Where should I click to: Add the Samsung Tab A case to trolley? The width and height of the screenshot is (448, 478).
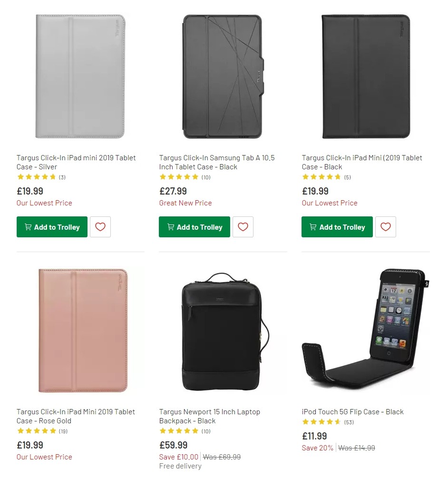(195, 227)
